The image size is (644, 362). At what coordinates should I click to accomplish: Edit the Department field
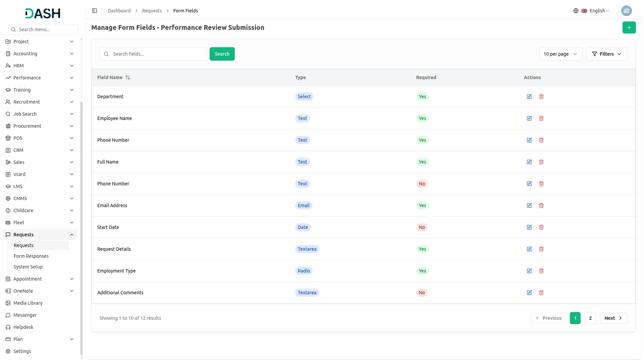pyautogui.click(x=529, y=97)
